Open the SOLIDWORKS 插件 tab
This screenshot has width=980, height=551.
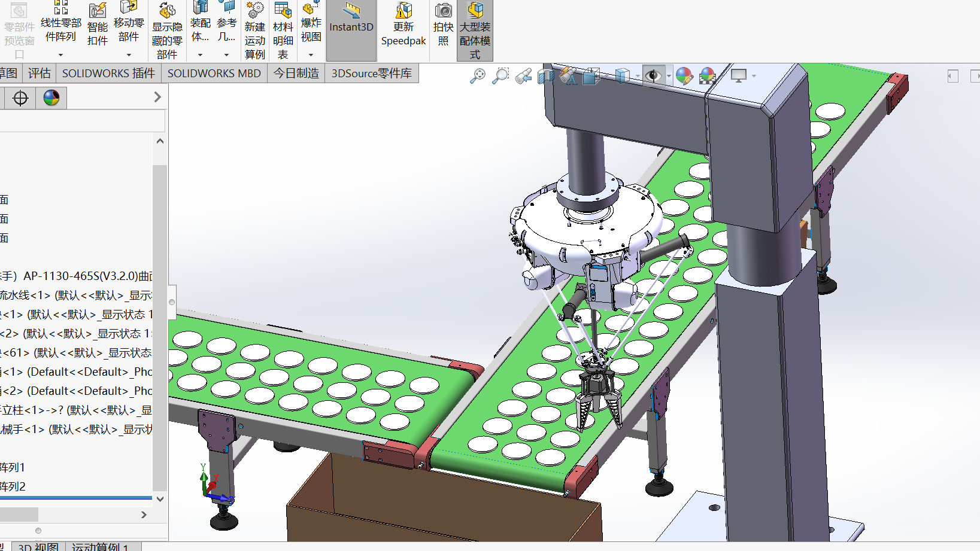point(108,74)
